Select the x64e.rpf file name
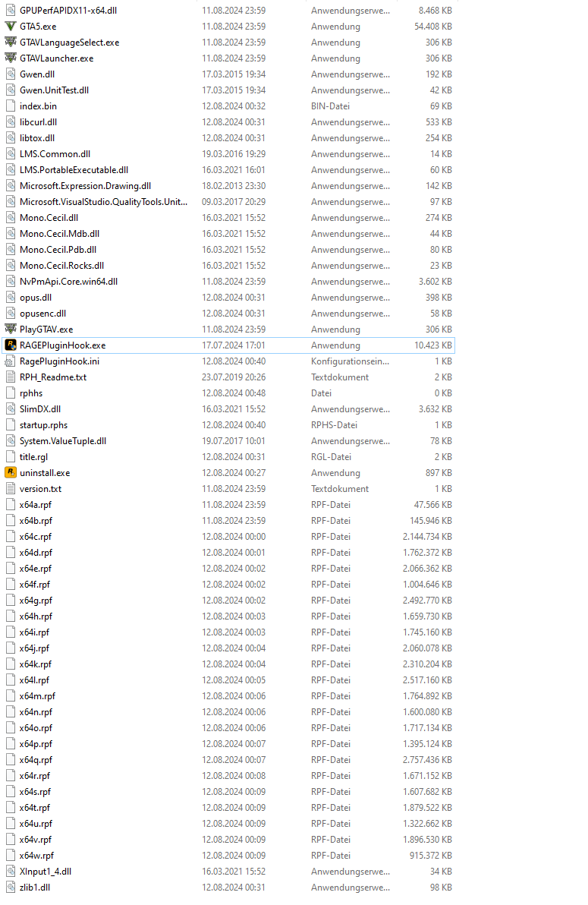 click(x=36, y=569)
